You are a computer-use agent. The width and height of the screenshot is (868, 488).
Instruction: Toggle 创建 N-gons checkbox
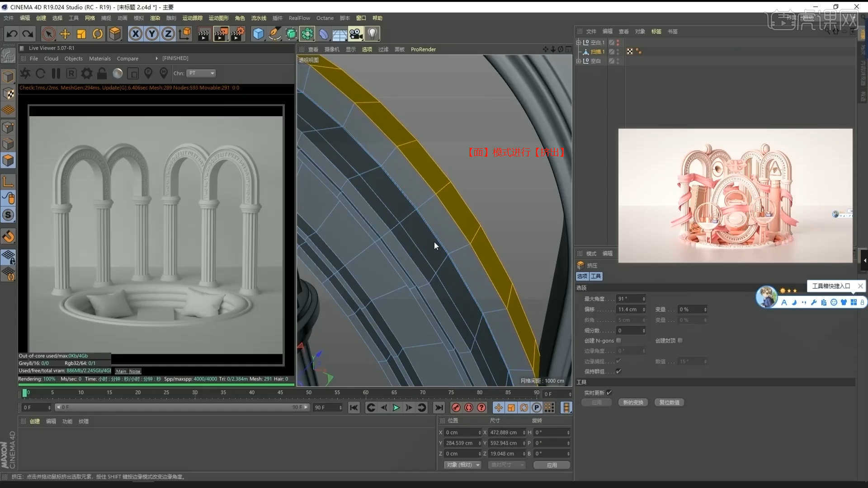(x=618, y=341)
